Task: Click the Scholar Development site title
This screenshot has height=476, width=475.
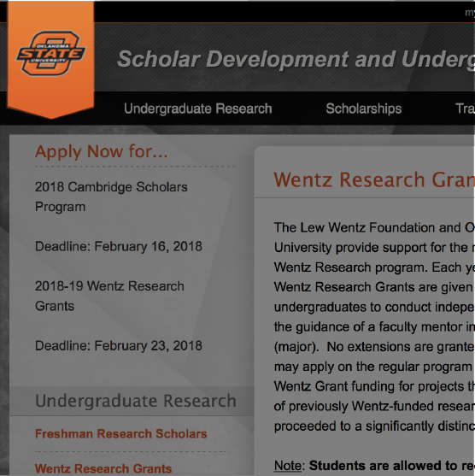Action: click(296, 59)
